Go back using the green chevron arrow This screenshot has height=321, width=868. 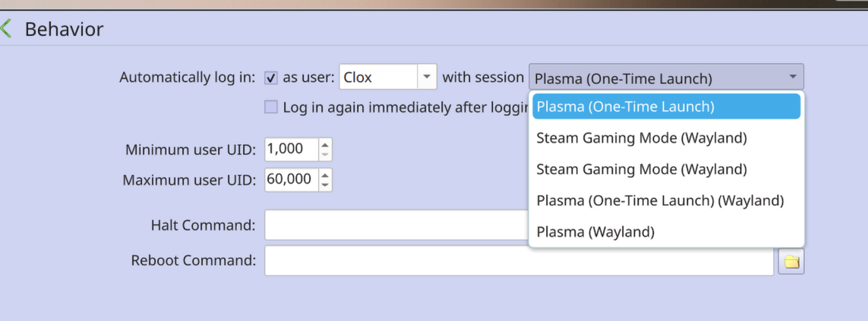pos(7,30)
